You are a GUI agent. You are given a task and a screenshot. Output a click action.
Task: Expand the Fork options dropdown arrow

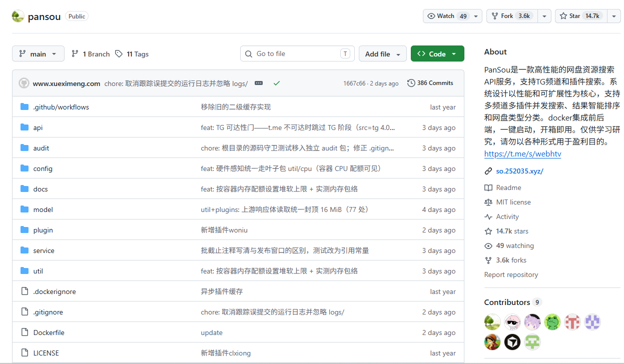(544, 16)
